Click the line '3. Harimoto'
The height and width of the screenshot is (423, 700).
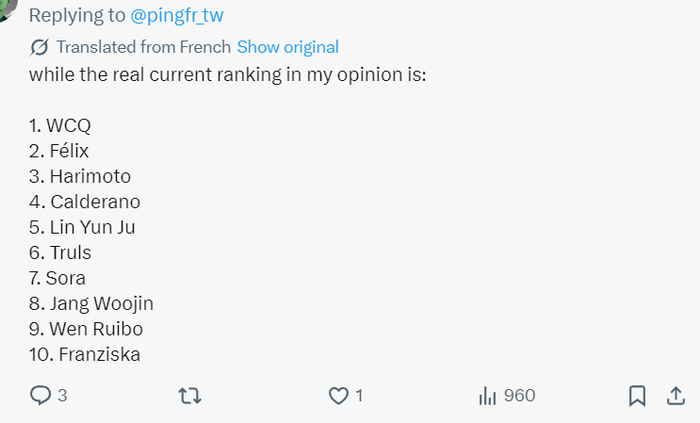tap(80, 176)
